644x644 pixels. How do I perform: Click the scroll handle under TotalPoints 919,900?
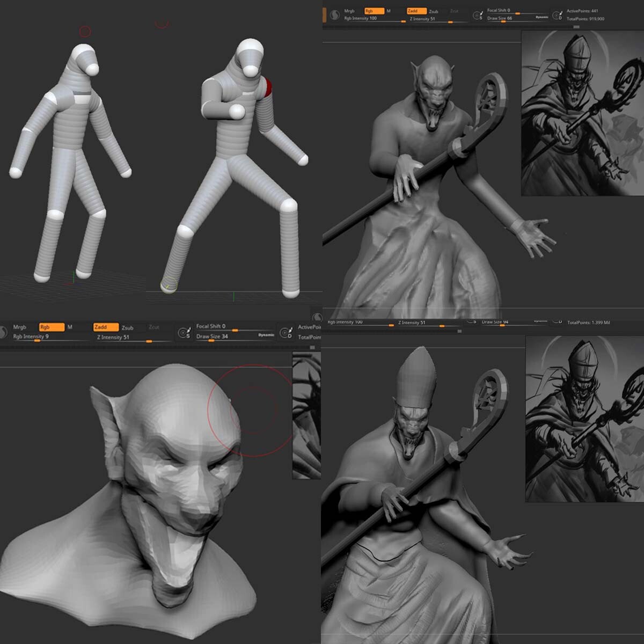pyautogui.click(x=576, y=27)
